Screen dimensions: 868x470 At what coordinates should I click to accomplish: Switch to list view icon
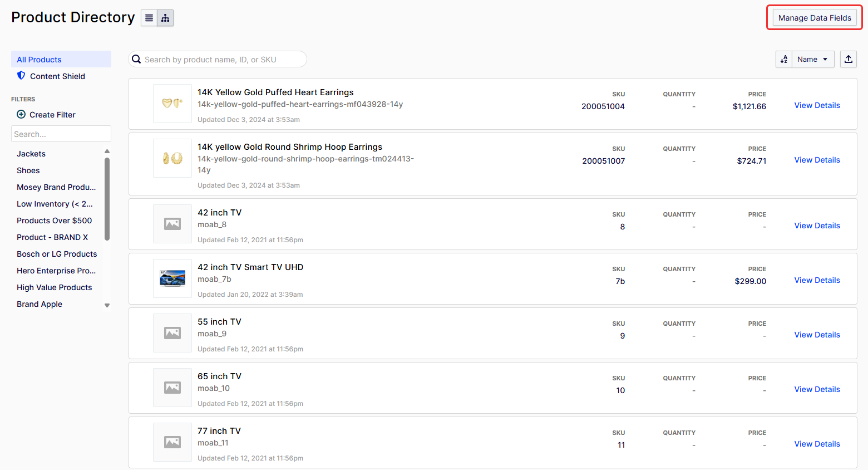tap(149, 18)
